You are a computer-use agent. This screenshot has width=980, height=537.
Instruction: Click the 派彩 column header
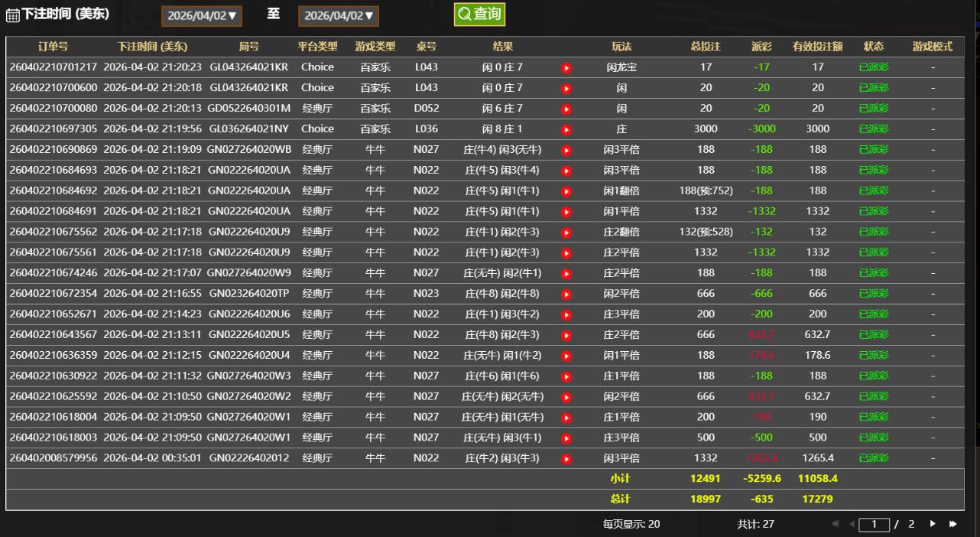(761, 47)
